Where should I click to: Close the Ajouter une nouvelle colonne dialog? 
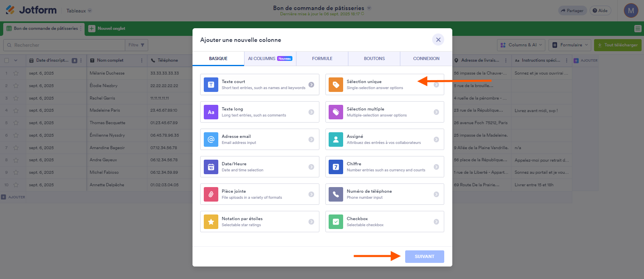(x=438, y=40)
